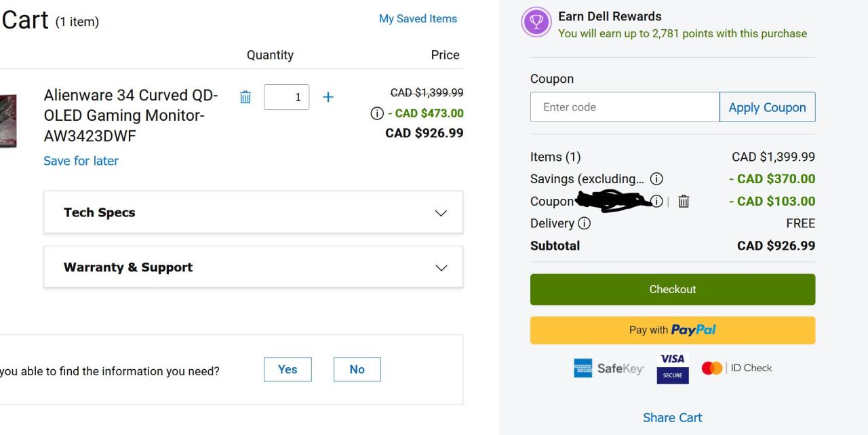Click Save for later link
The image size is (868, 435).
click(x=81, y=161)
